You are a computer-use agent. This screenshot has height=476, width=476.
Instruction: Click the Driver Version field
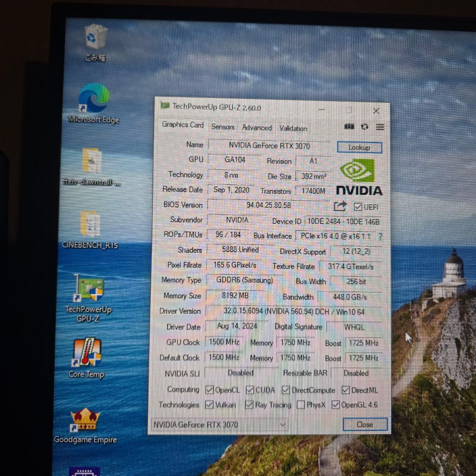[294, 312]
